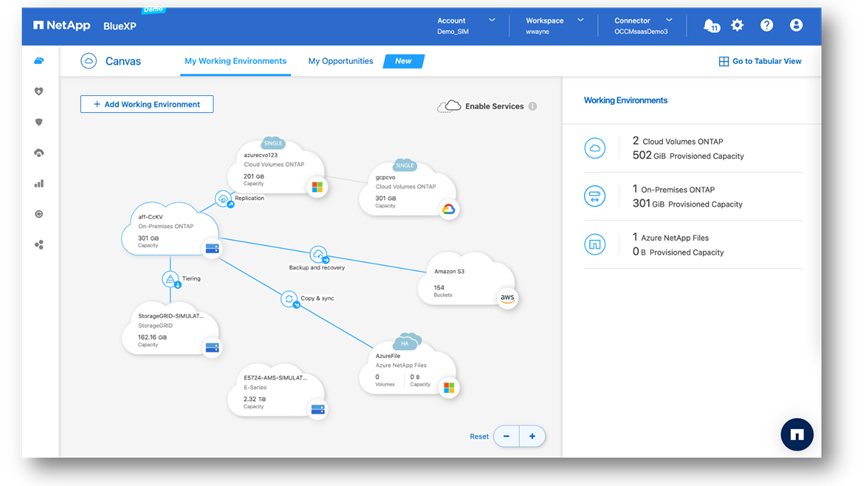The image size is (864, 486).
Task: Open the user profile icon
Action: pyautogui.click(x=796, y=25)
